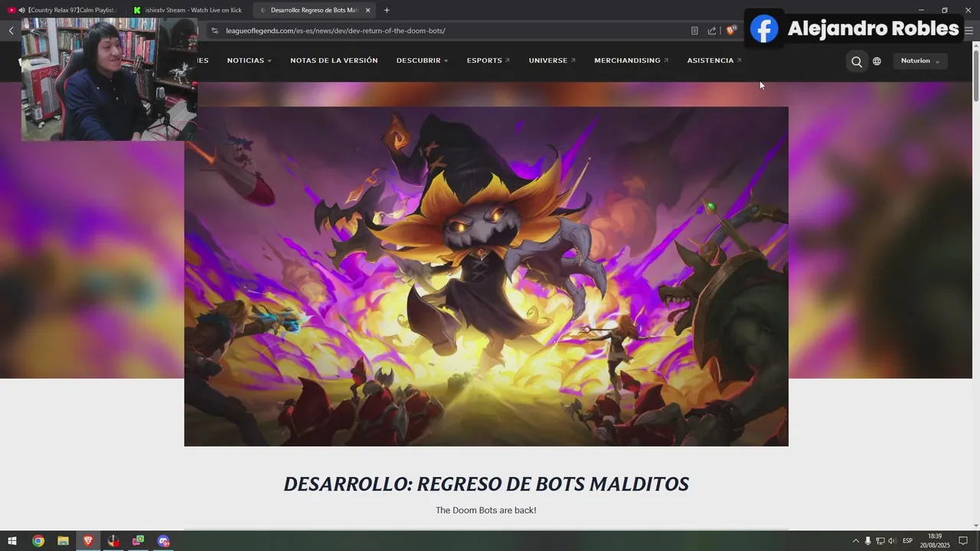Image resolution: width=980 pixels, height=551 pixels.
Task: Open the red-black app taskbar icon
Action: click(113, 541)
